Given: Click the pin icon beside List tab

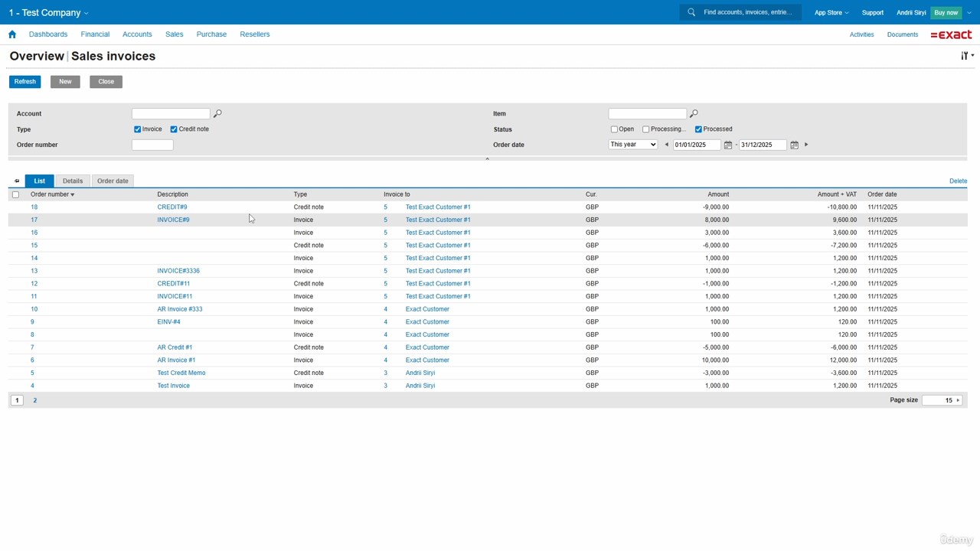Looking at the screenshot, I should coord(17,181).
